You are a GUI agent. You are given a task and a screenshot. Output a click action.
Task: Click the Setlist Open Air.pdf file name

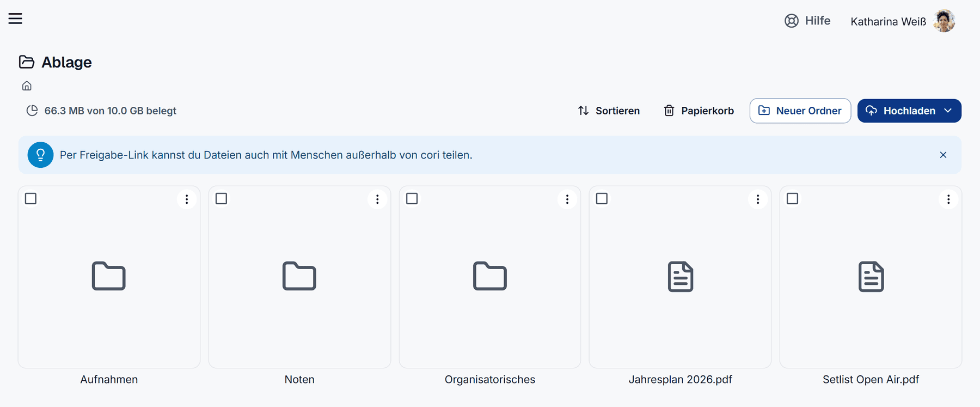coord(871,379)
